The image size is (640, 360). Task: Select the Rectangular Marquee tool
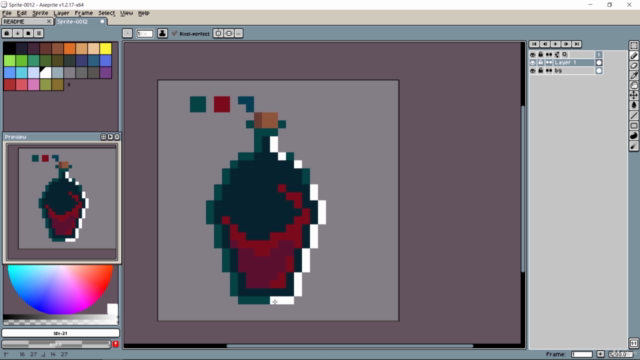coord(633,46)
